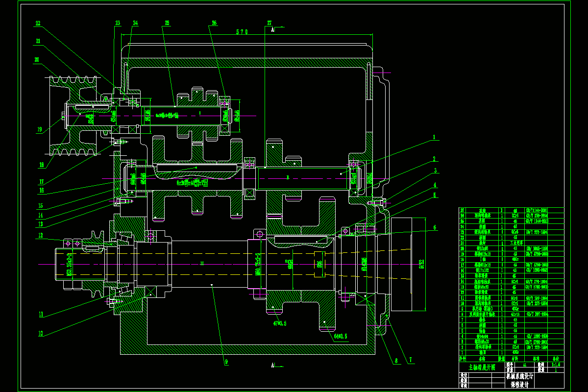Image resolution: width=588 pixels, height=392 pixels.
Task: Click callout number 17 on the left
Action: coord(43,182)
